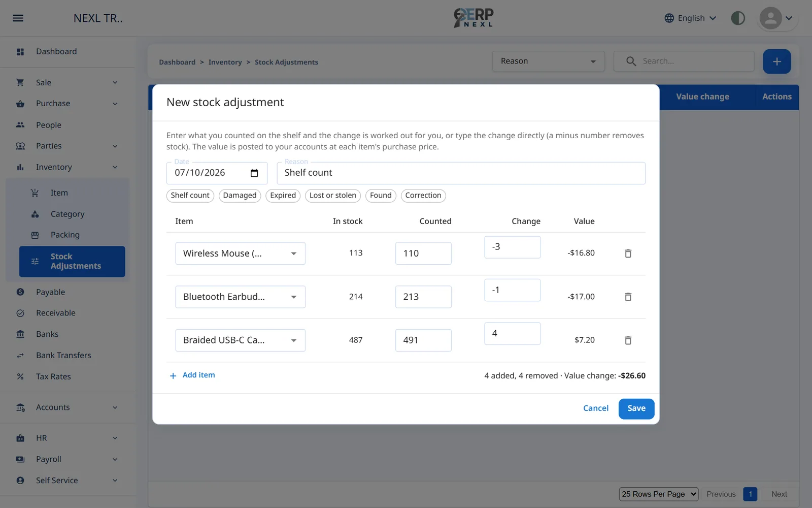Collapse the Inventory menu chevron
The width and height of the screenshot is (812, 508).
pyautogui.click(x=115, y=168)
